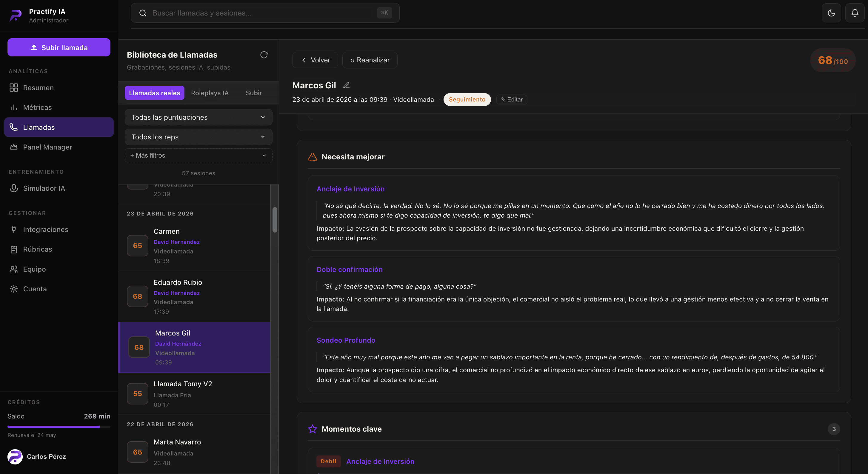868x474 pixels.
Task: Click the ⌘K shortcut badge in search
Action: (x=384, y=13)
